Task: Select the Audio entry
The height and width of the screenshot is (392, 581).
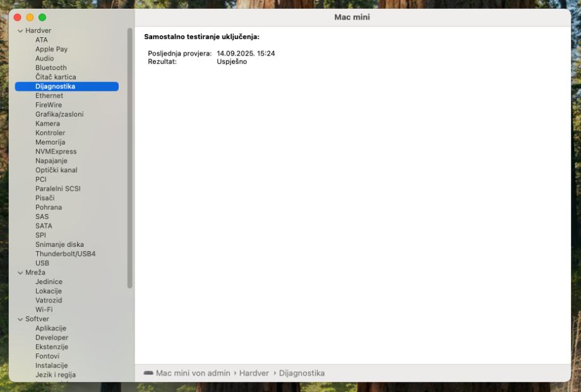Action: point(44,58)
